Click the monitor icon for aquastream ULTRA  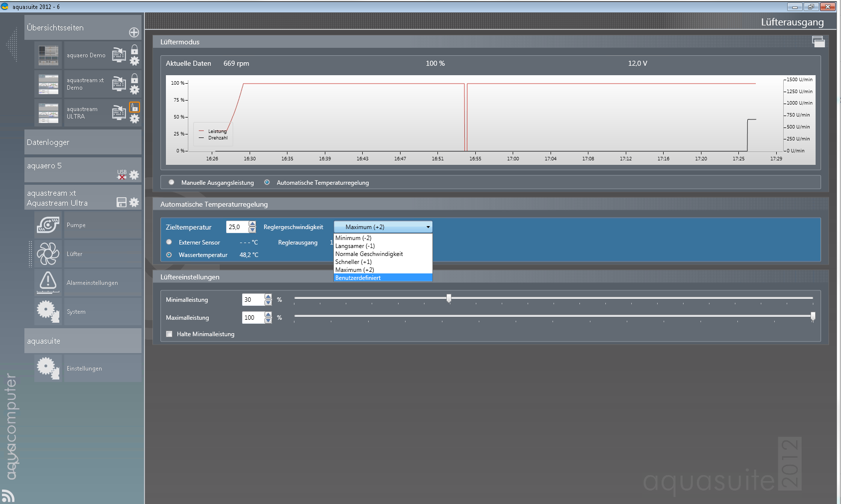(119, 113)
